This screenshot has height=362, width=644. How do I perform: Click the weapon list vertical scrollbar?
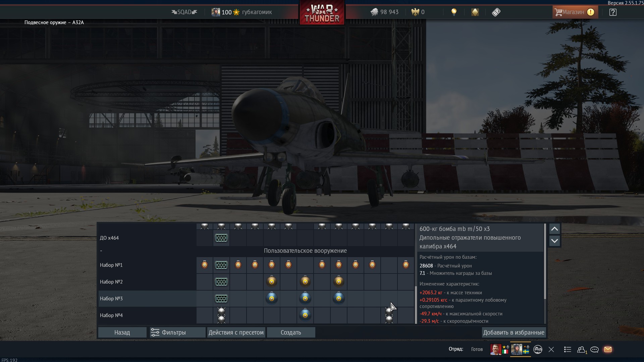pyautogui.click(x=416, y=304)
